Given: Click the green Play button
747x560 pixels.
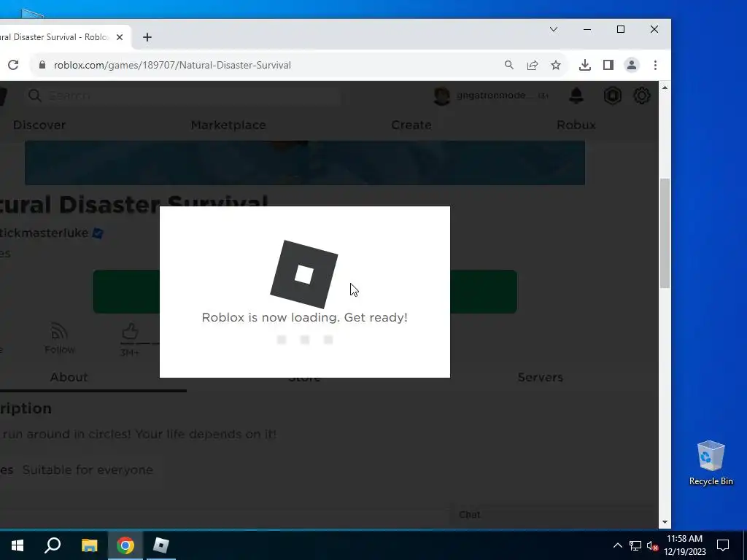Looking at the screenshot, I should coord(305,292).
